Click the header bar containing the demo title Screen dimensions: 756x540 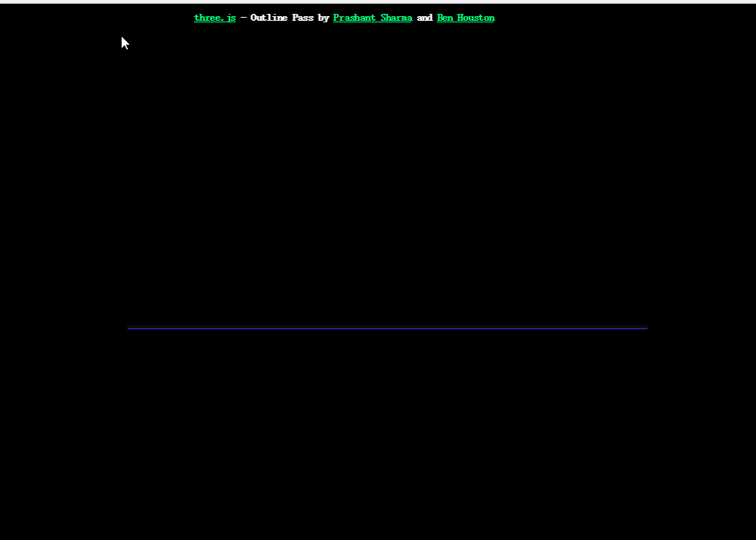(x=344, y=17)
